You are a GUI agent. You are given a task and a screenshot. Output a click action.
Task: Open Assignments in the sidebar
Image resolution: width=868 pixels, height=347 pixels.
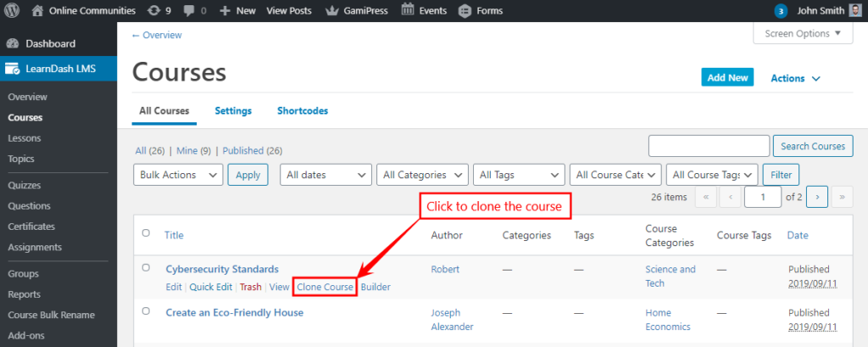click(x=35, y=247)
